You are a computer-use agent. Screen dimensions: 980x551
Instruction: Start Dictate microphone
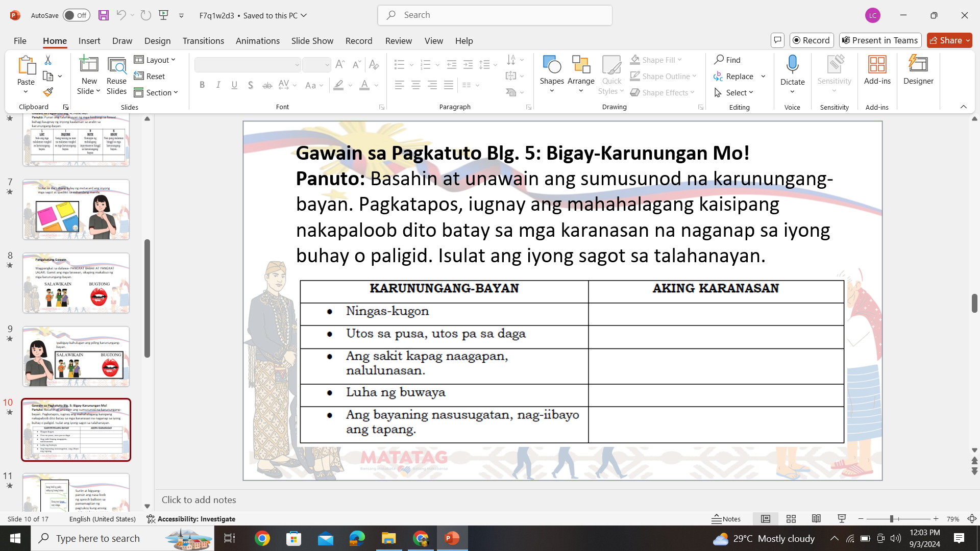[792, 69]
